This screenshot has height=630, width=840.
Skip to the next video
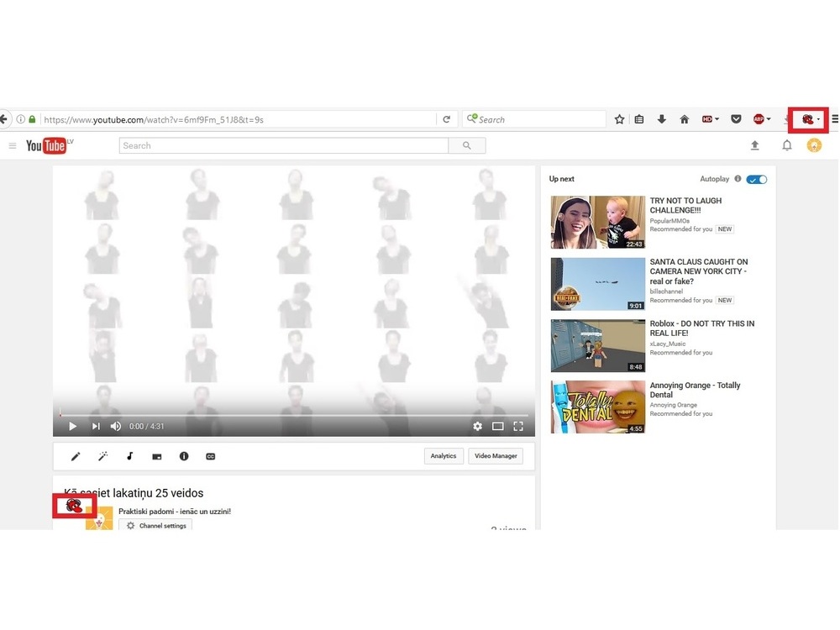(96, 427)
